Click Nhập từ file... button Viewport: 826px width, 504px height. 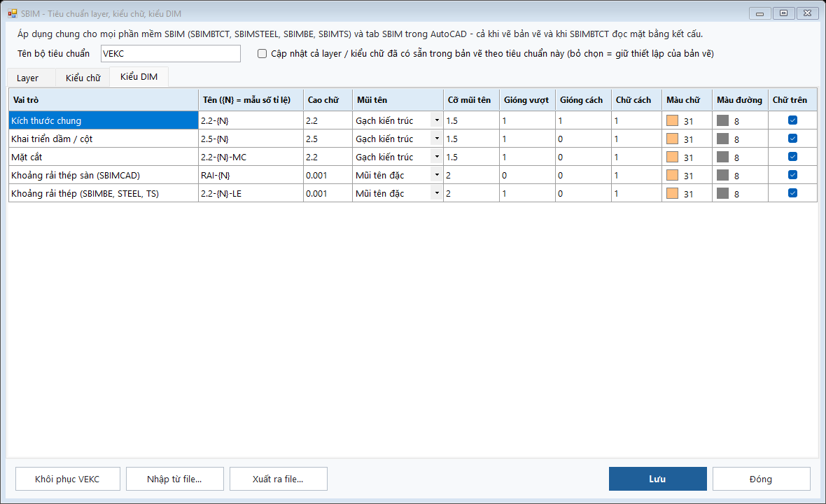click(x=174, y=479)
